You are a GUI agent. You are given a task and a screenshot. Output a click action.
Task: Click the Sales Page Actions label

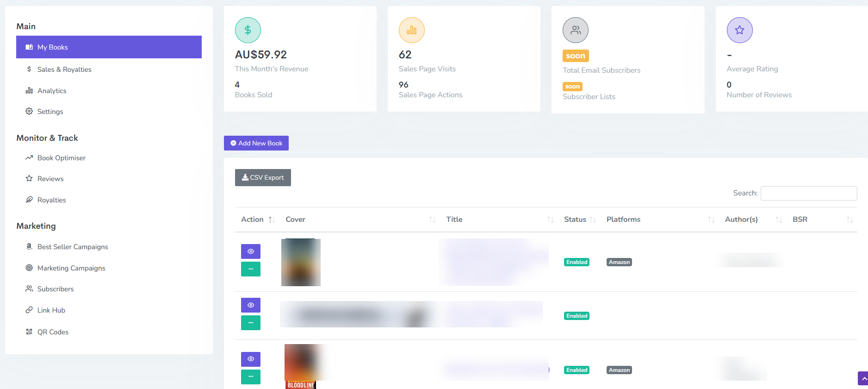click(430, 95)
